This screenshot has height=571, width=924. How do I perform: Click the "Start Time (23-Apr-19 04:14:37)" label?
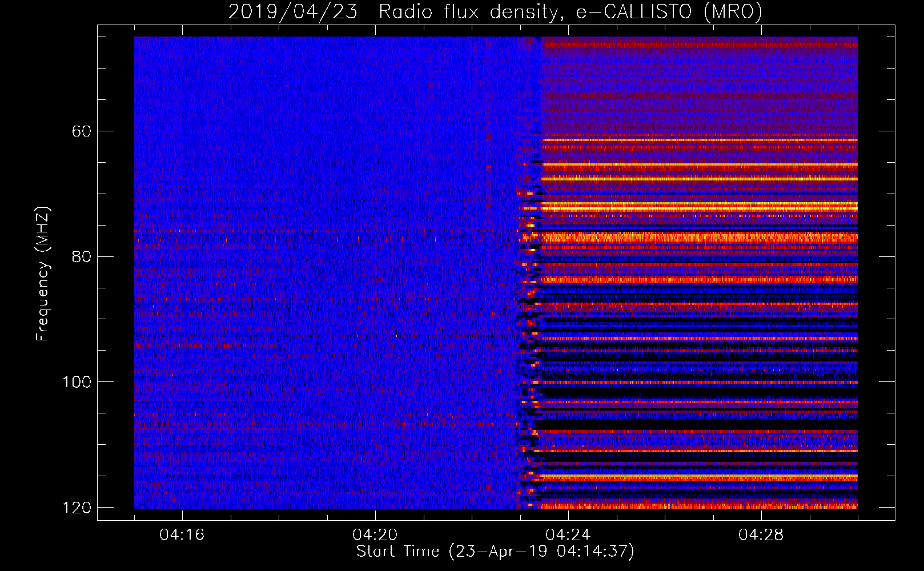(x=495, y=552)
